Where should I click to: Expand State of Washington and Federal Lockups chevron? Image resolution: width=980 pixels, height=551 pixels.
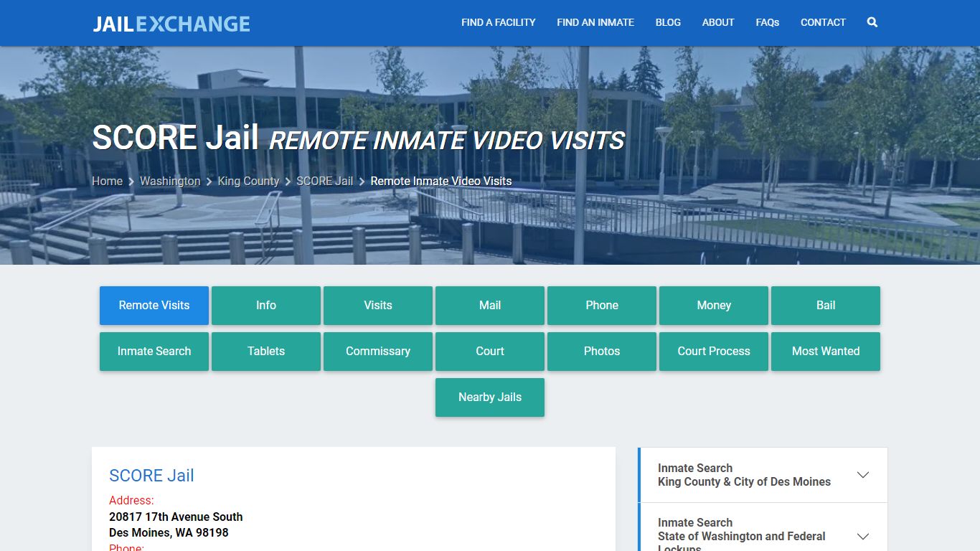point(863,536)
